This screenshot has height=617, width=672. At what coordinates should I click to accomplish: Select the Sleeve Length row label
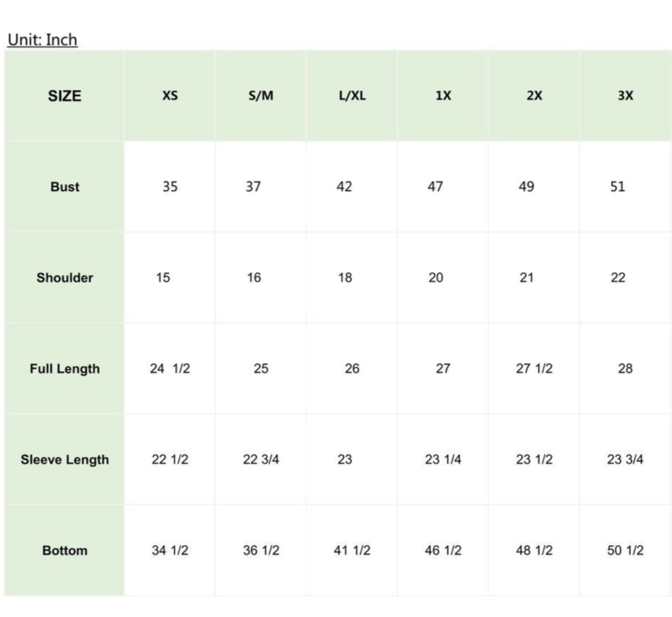(65, 460)
